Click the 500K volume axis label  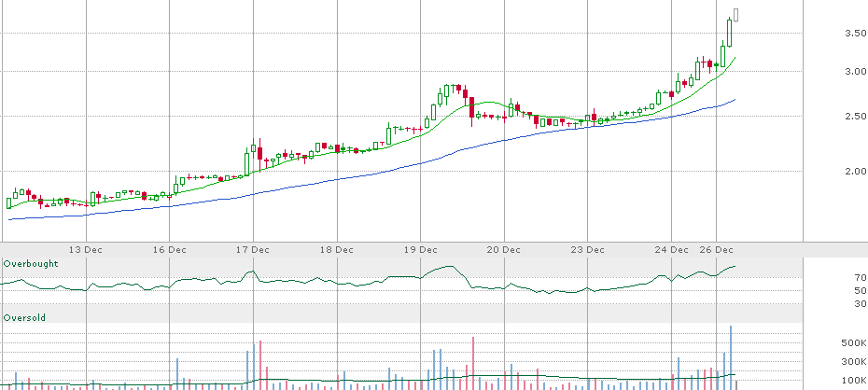[853, 343]
